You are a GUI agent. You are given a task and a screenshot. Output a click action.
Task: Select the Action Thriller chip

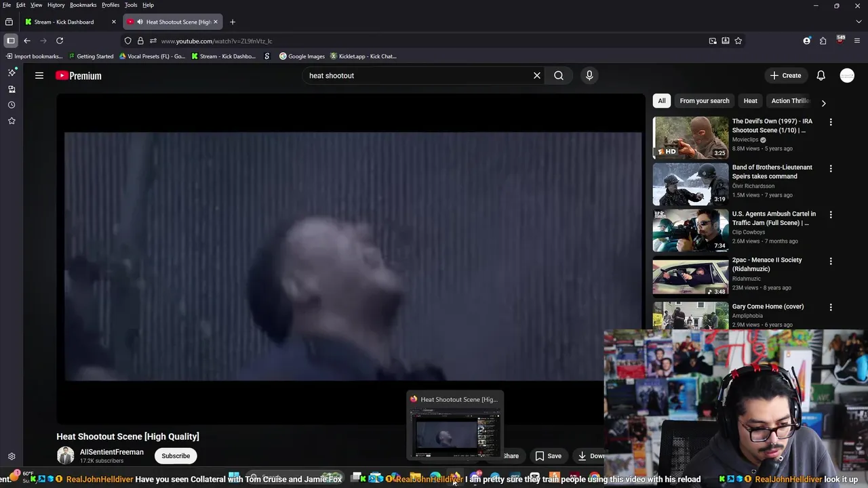(x=789, y=101)
